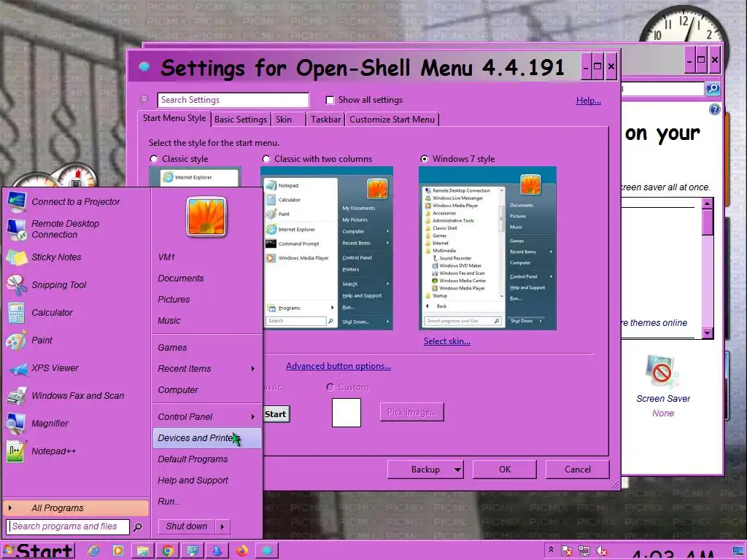This screenshot has height=560, width=747.
Task: Open Magnifier icon
Action: (18, 424)
